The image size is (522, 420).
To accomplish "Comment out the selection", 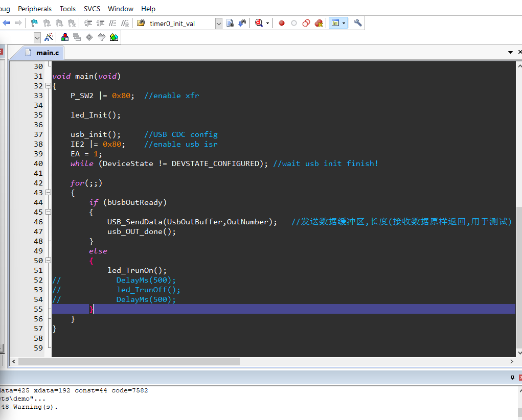I will click(x=113, y=23).
